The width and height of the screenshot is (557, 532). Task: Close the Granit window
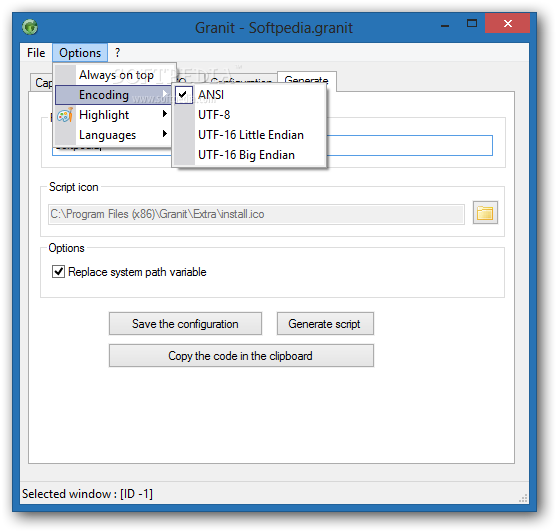pos(508,23)
